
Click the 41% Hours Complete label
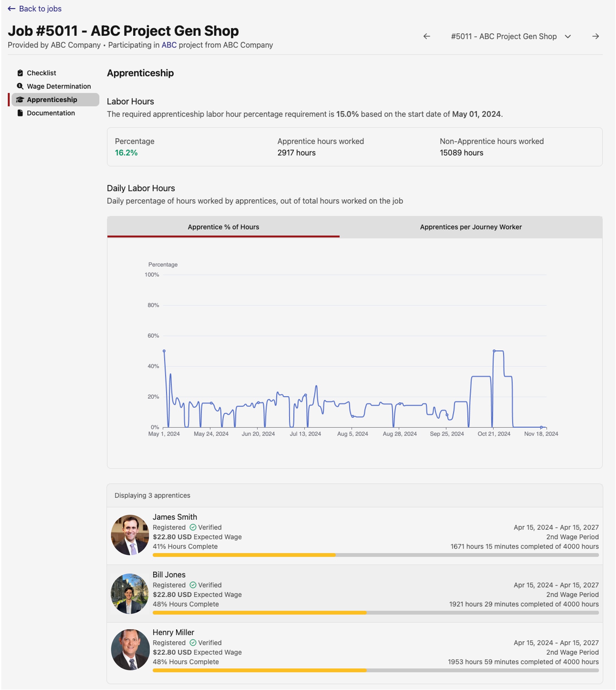[x=185, y=546]
